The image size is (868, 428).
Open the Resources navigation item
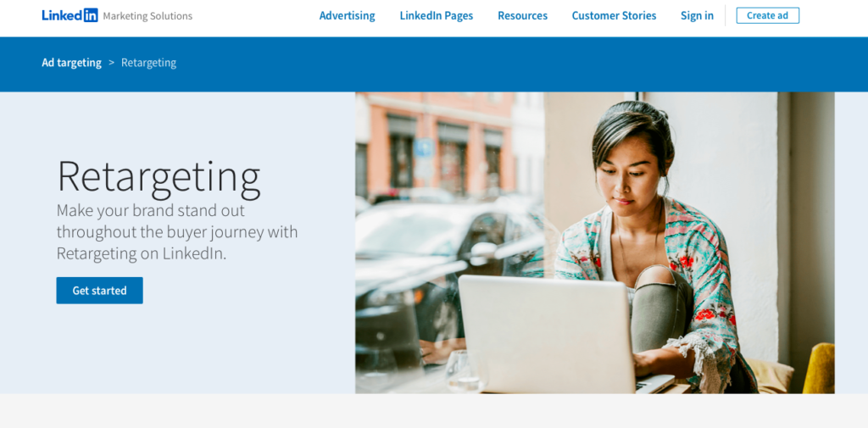point(522,15)
